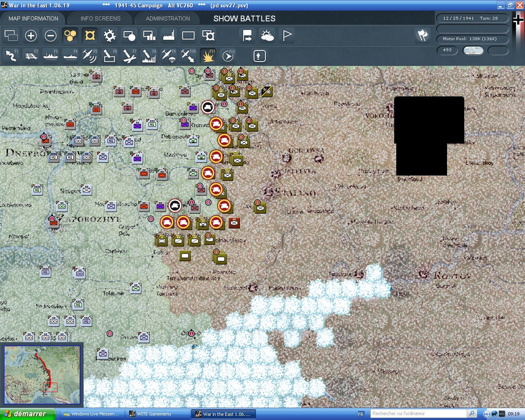Select the air reconnaissance mission (F5)
This screenshot has height=420, width=525.
point(90,56)
